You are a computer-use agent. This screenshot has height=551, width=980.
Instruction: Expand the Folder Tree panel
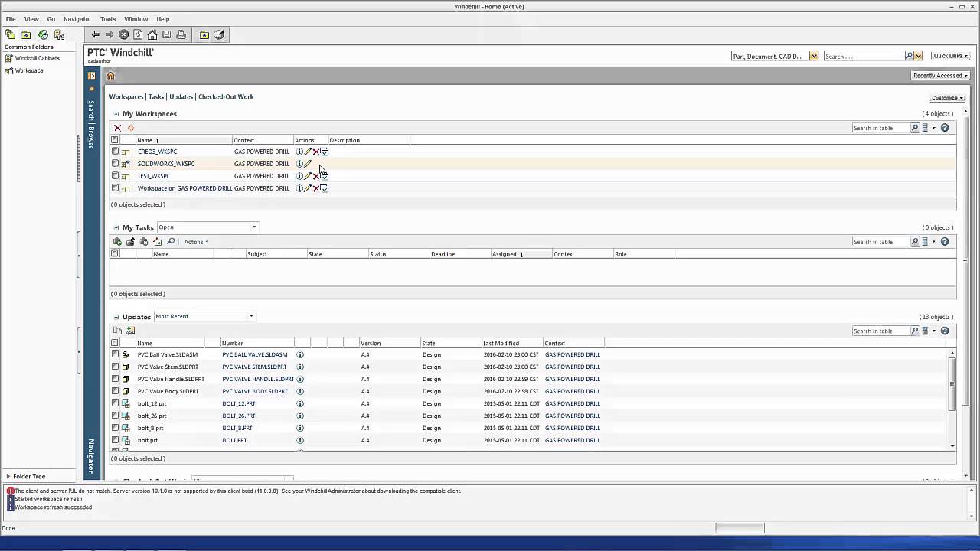pos(8,476)
